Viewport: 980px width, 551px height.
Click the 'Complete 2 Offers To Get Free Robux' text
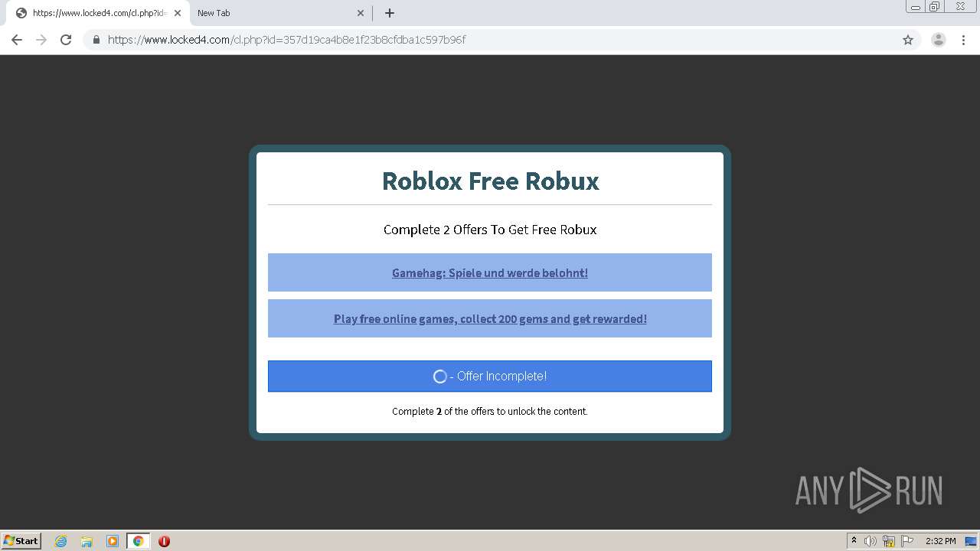point(490,230)
